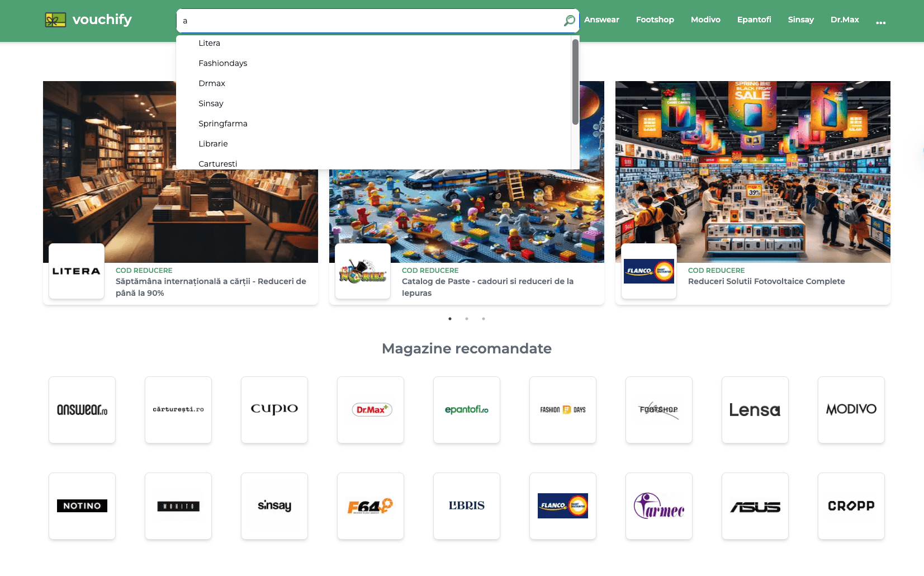Open Reduceri Solutii Fotovoltaice Complete offer
This screenshot has height=576, width=924.
766,281
